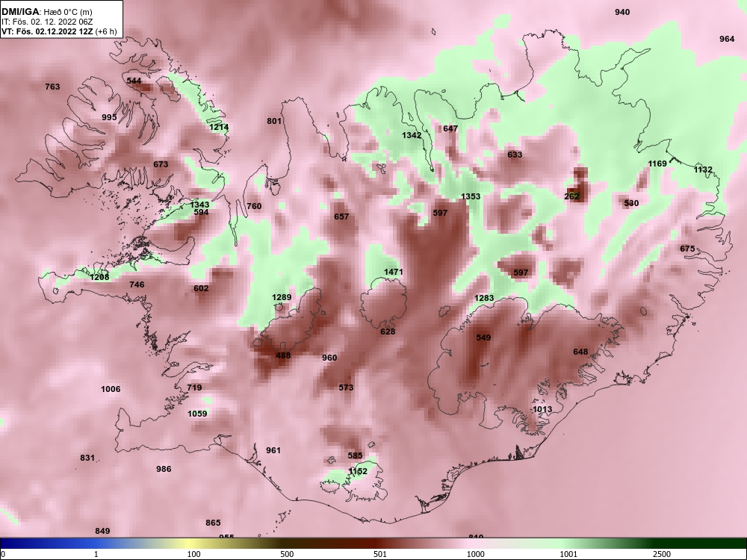Click the 1289 value on the map
The height and width of the screenshot is (560, 747).
click(x=282, y=298)
